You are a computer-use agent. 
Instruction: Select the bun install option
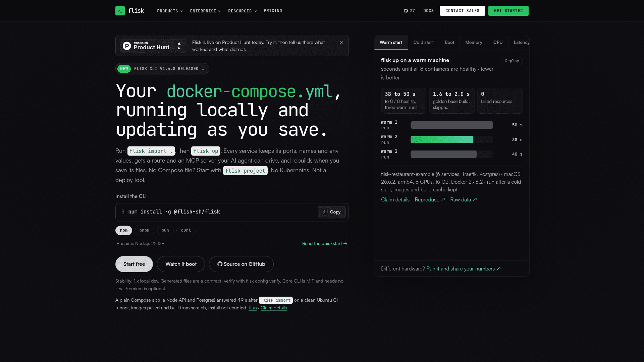[x=165, y=230]
